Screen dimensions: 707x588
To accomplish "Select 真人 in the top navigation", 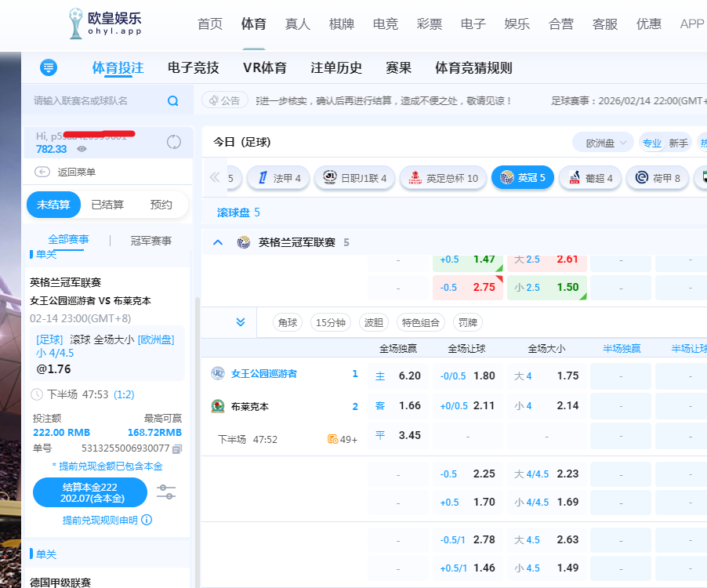I will click(298, 24).
